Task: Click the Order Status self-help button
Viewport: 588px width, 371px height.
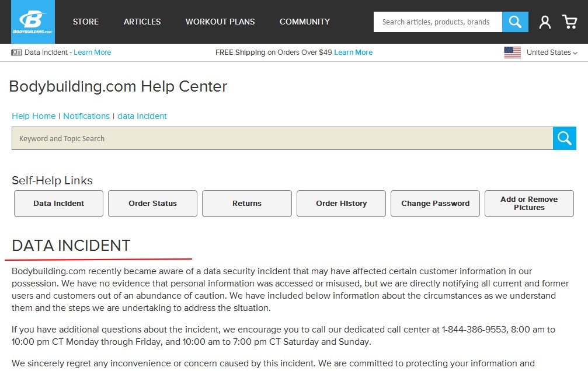Action: 152,204
